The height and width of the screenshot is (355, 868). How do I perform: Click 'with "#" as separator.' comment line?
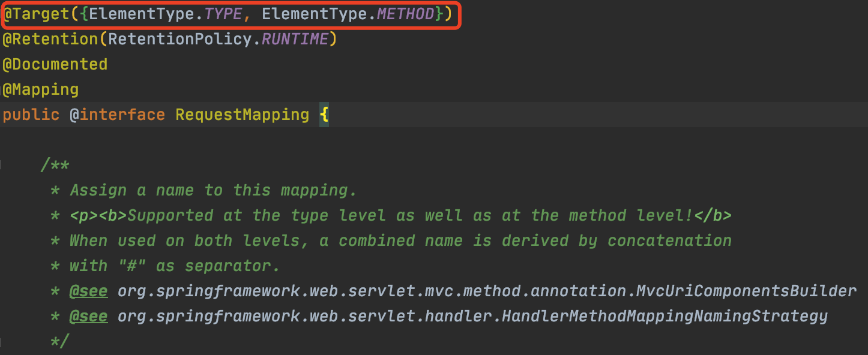pos(175,266)
